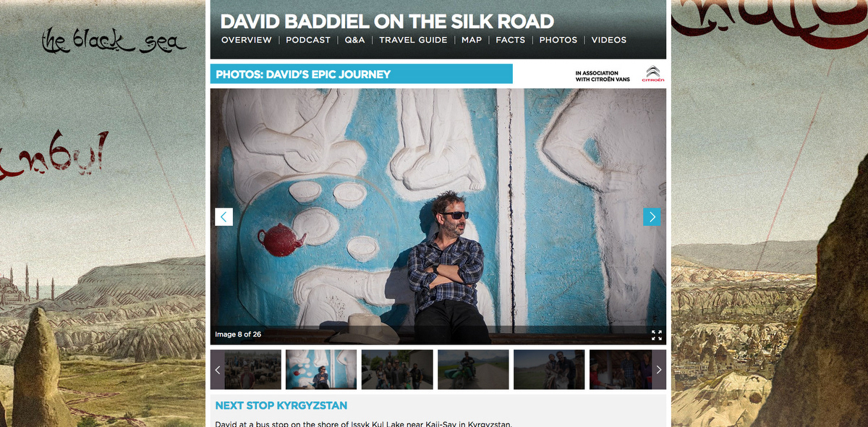Advance thumbnail strip with right chevron
868x427 pixels.
(658, 369)
